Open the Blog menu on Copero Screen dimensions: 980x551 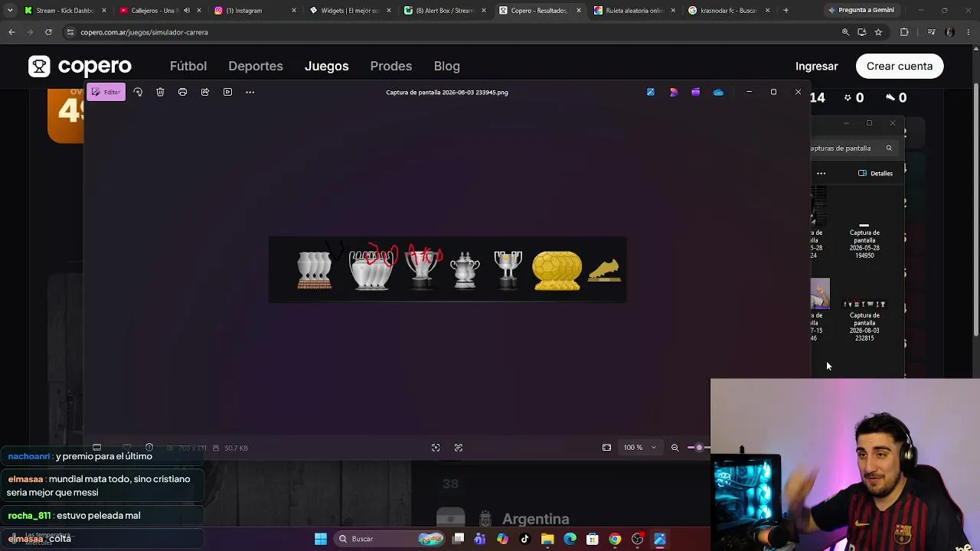click(447, 66)
